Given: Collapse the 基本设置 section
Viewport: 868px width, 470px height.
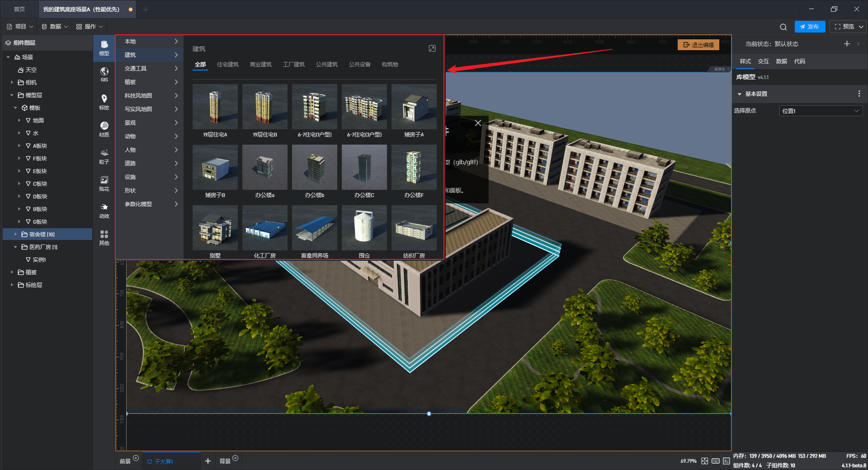Looking at the screenshot, I should [740, 94].
